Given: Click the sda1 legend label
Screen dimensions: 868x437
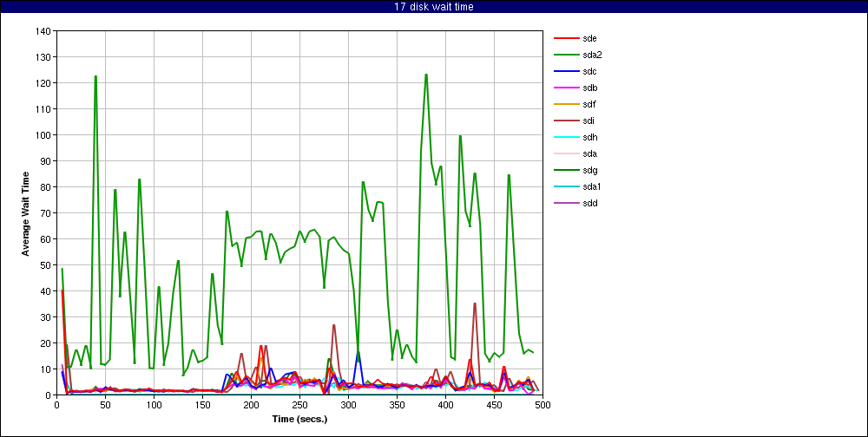Looking at the screenshot, I should 591,186.
